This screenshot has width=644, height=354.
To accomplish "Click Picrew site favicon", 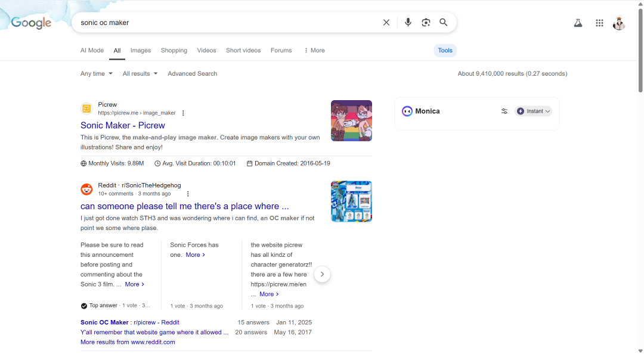I will 86,108.
